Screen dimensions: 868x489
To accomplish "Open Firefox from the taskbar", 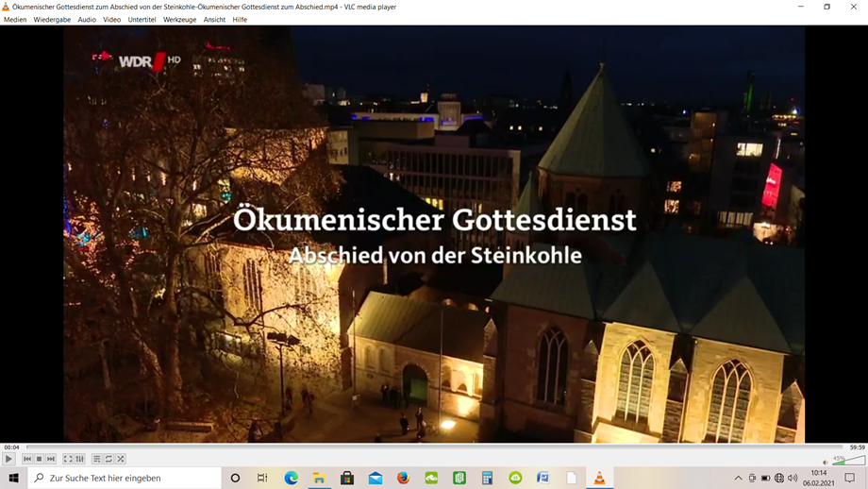I will (x=403, y=479).
